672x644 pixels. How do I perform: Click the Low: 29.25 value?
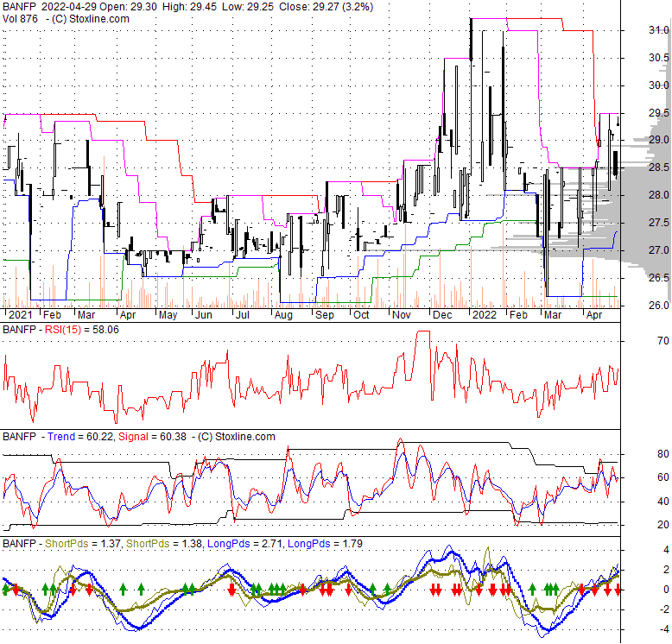[x=247, y=7]
